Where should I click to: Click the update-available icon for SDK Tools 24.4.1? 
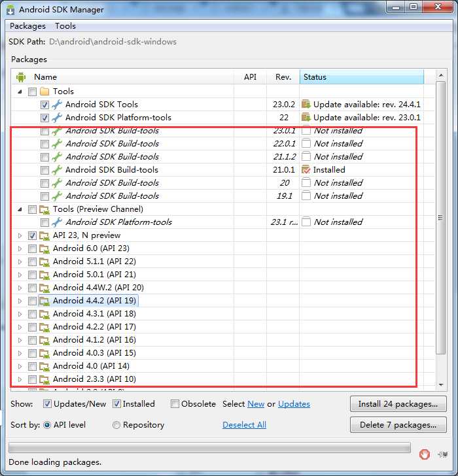tap(306, 105)
